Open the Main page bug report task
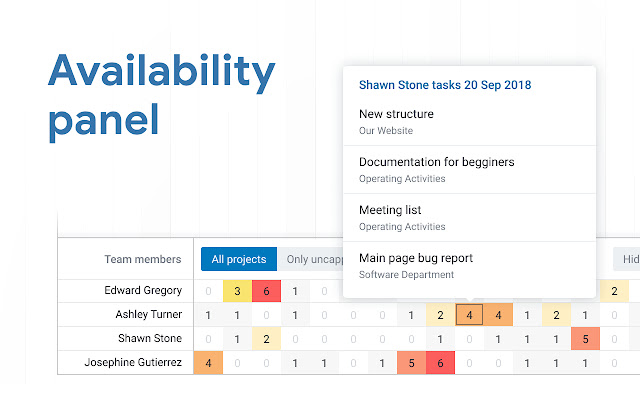This screenshot has width=640, height=400. coord(415,258)
